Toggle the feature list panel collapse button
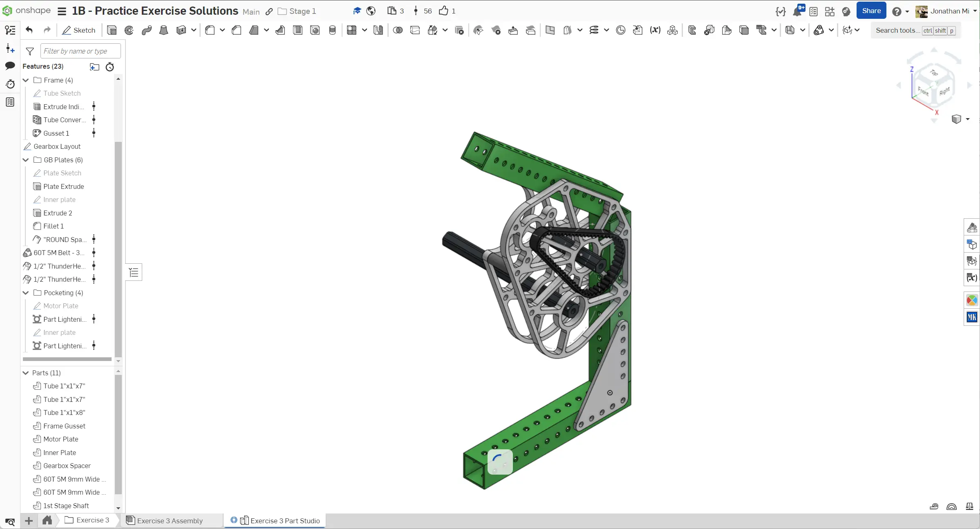980x529 pixels. click(x=134, y=273)
